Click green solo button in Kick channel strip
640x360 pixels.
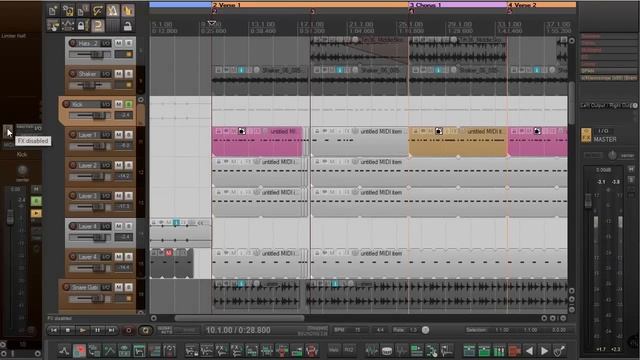(x=36, y=201)
